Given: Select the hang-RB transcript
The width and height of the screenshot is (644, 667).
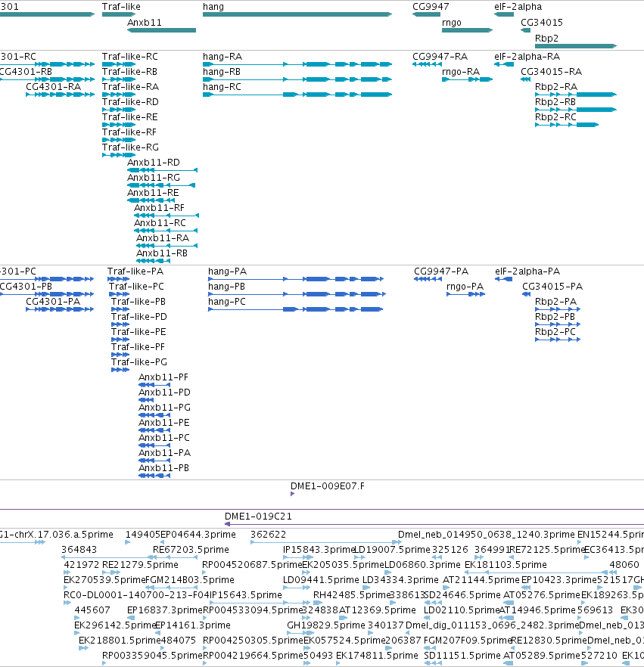Looking at the screenshot, I should [297, 79].
